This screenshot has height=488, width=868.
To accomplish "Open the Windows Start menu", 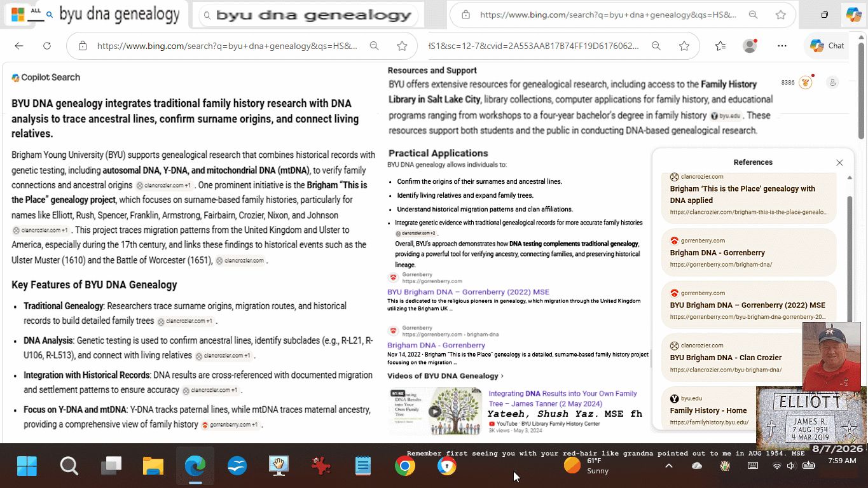I will pyautogui.click(x=27, y=466).
